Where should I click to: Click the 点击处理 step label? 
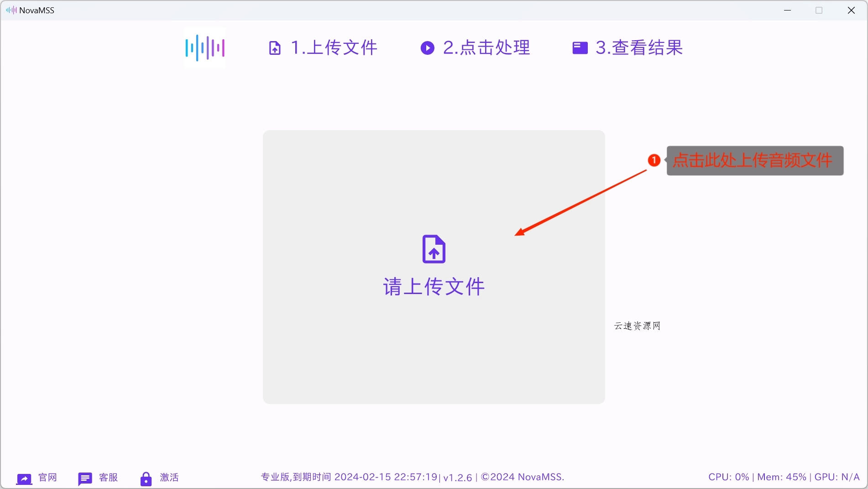tap(486, 47)
